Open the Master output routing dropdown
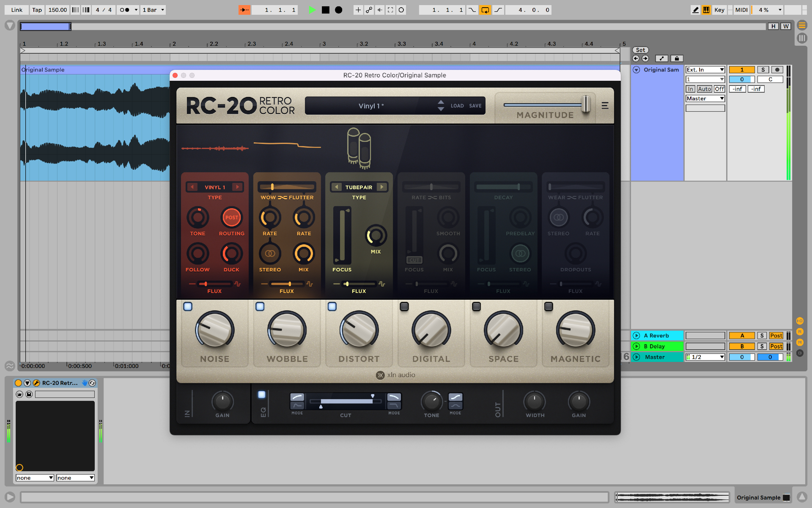The height and width of the screenshot is (508, 812). point(705,99)
